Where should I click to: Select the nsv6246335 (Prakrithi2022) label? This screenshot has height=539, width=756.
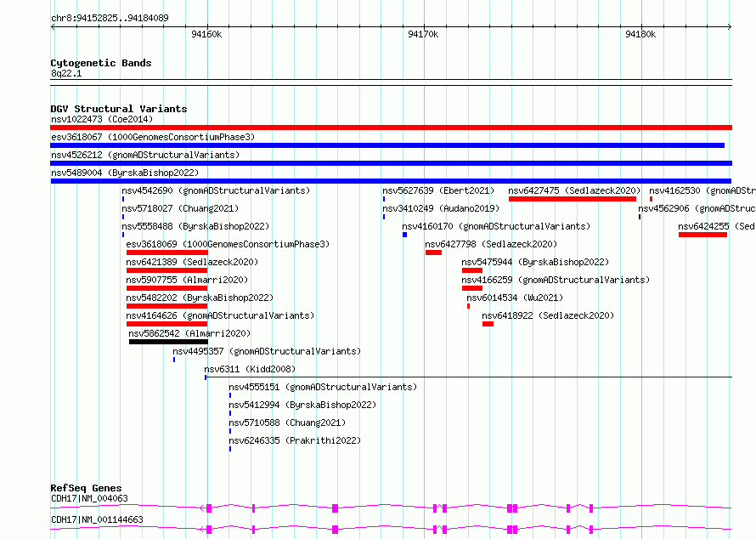click(x=295, y=440)
